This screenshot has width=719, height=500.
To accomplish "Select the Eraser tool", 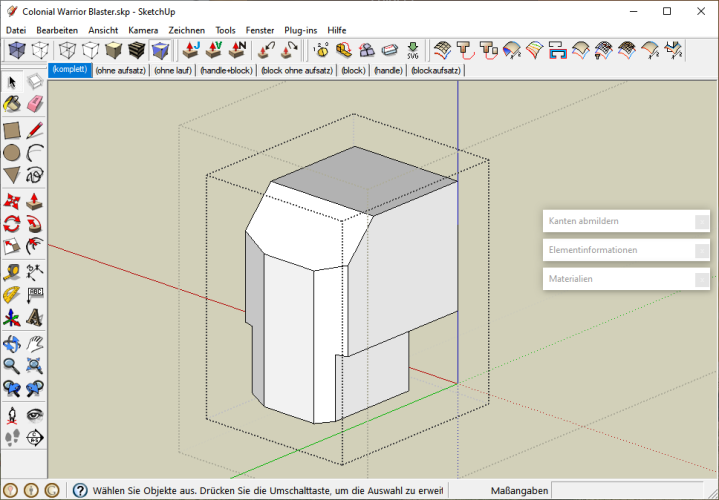I will tap(35, 104).
